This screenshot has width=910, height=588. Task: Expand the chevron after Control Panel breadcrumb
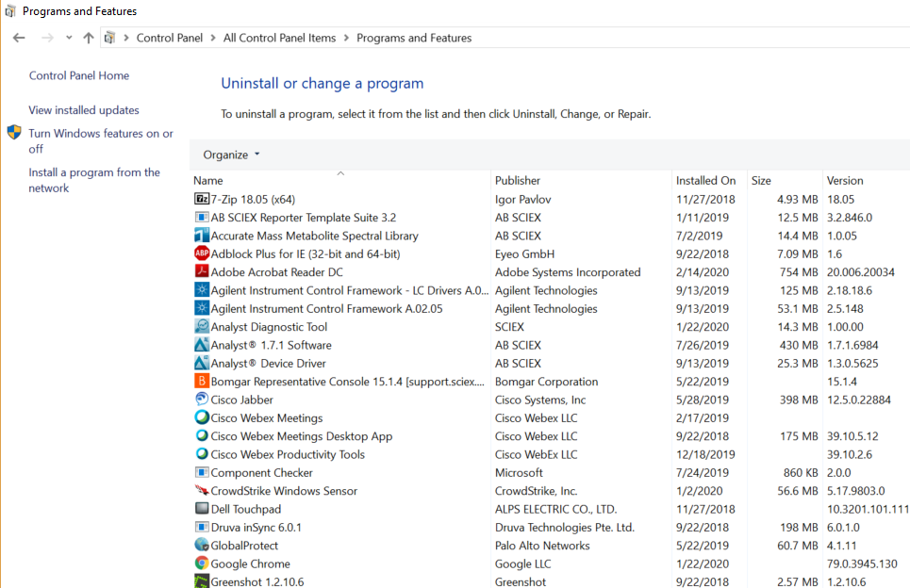click(x=213, y=38)
